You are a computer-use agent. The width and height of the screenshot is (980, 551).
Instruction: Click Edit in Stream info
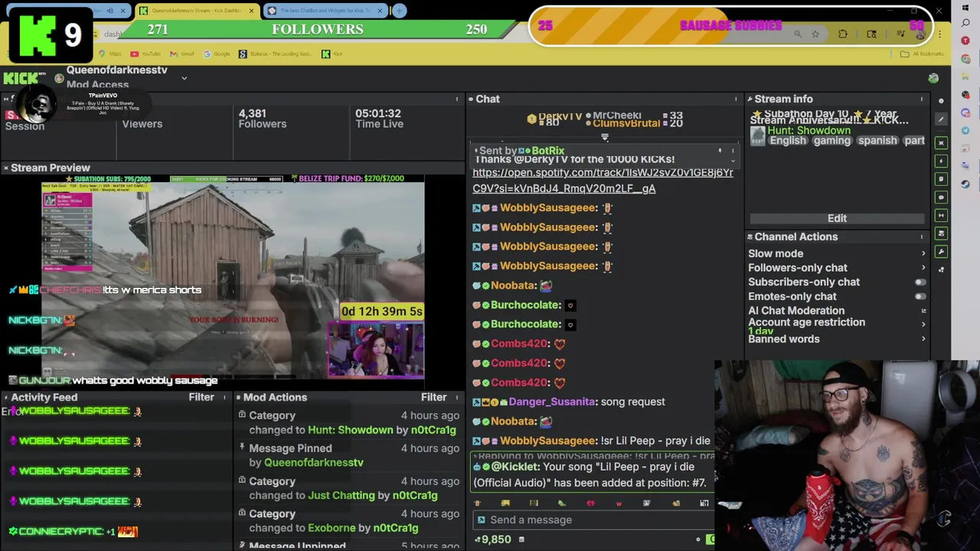coord(837,219)
